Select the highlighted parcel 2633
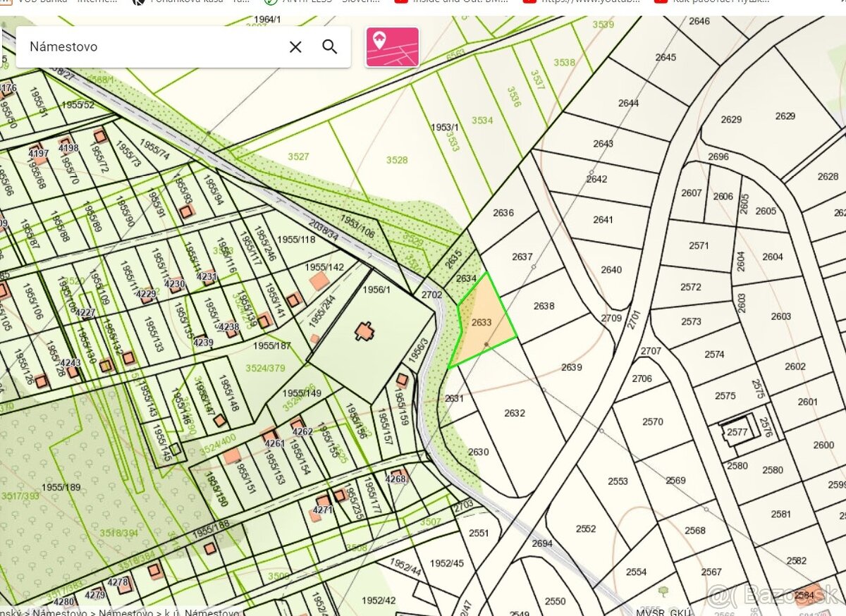Viewport: 846px width, 616px height. (x=482, y=322)
